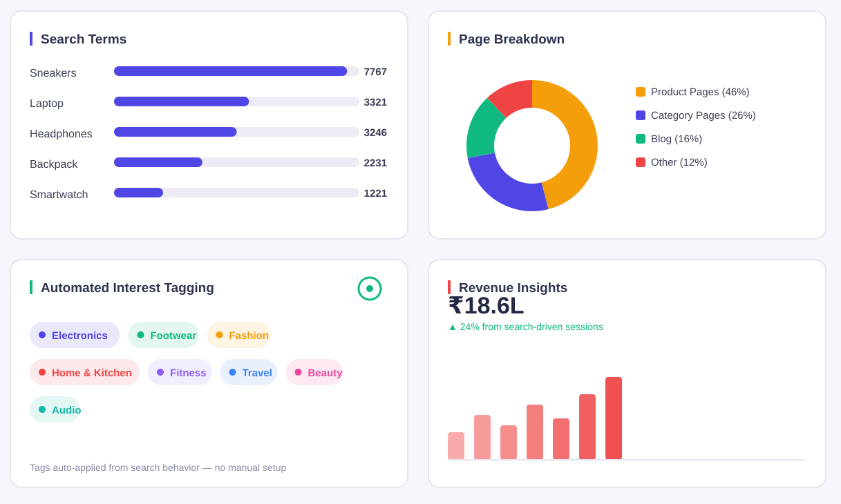841x504 pixels.
Task: Click the Headphones count 3246
Action: [x=375, y=133]
